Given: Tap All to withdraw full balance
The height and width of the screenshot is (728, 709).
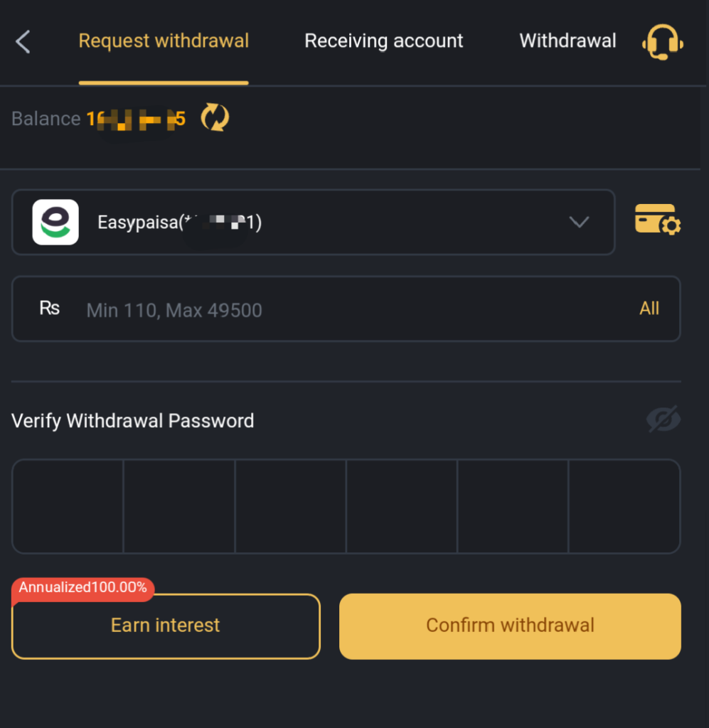Looking at the screenshot, I should click(x=649, y=309).
